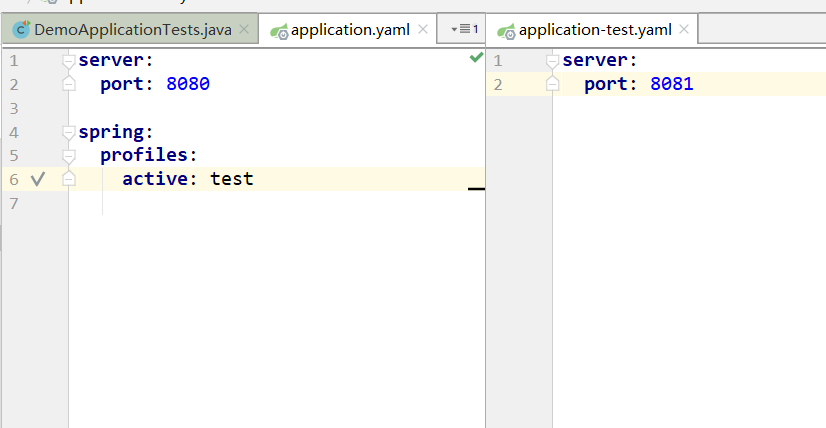Click the Spring config icon on application.yaml tab

[279, 32]
